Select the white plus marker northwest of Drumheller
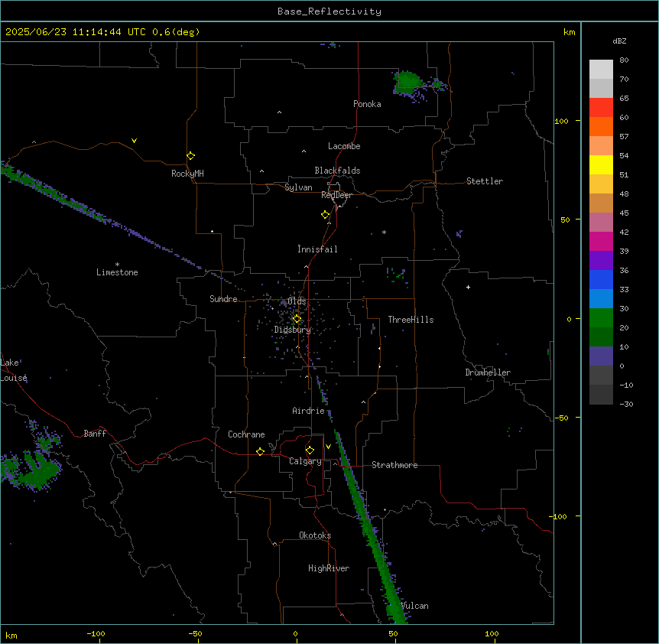Screen dimensions: 659x644 pos(468,287)
